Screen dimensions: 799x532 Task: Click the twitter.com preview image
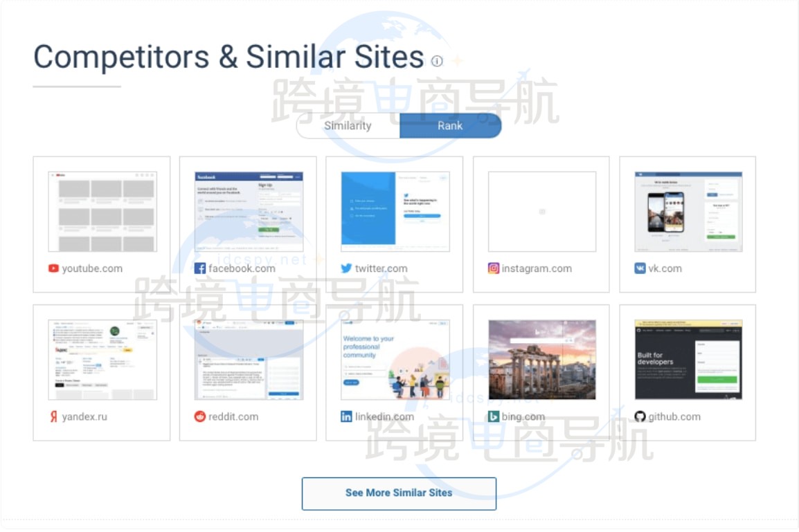click(x=395, y=212)
